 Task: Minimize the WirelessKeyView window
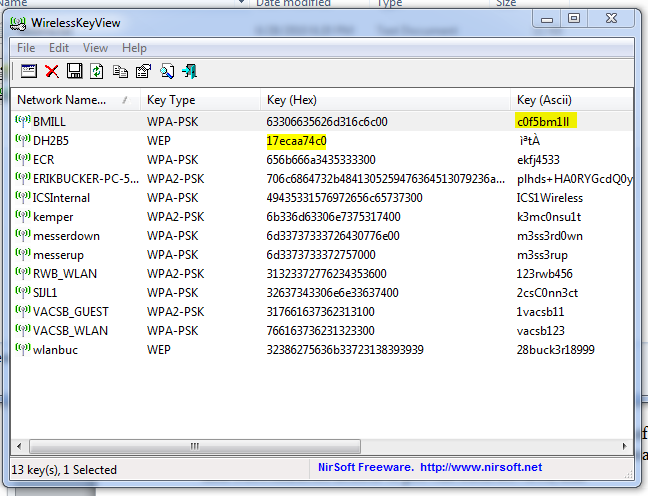(547, 19)
